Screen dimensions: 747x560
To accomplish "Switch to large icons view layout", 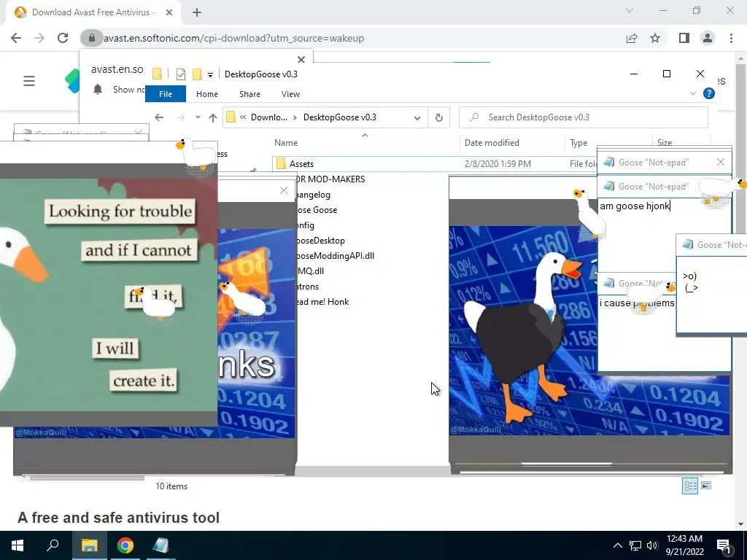I will tap(706, 486).
